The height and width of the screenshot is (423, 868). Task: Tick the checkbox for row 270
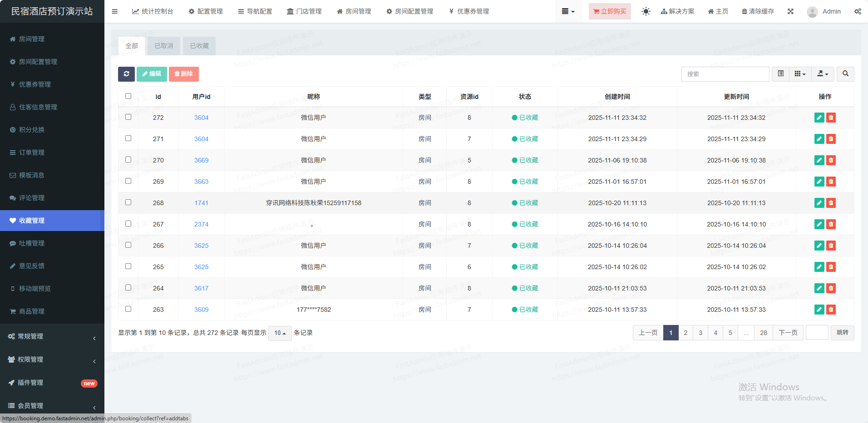pos(128,160)
